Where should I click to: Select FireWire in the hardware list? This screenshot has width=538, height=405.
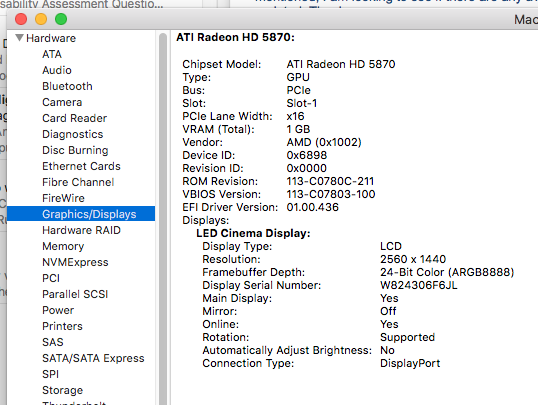tap(63, 198)
